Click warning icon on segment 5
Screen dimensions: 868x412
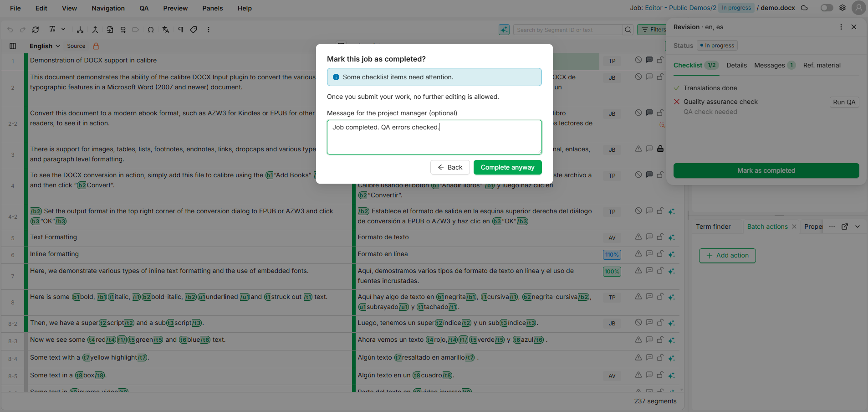pos(638,237)
